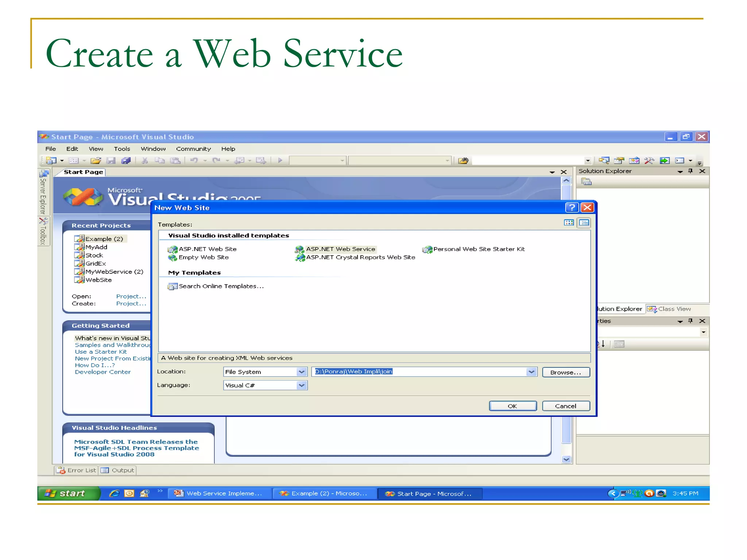Click the Start Page scrollbar down arrow
Screen dimensions: 747x560
pos(566,459)
